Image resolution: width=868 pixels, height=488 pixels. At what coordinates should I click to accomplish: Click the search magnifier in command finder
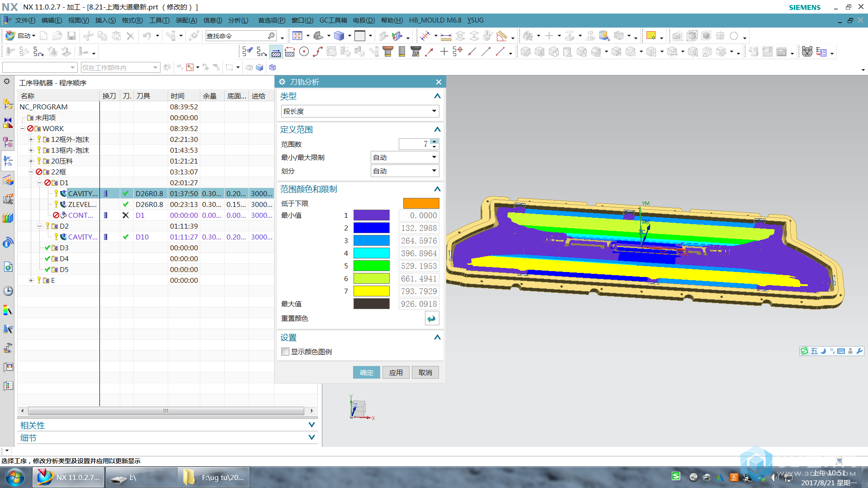click(x=271, y=36)
